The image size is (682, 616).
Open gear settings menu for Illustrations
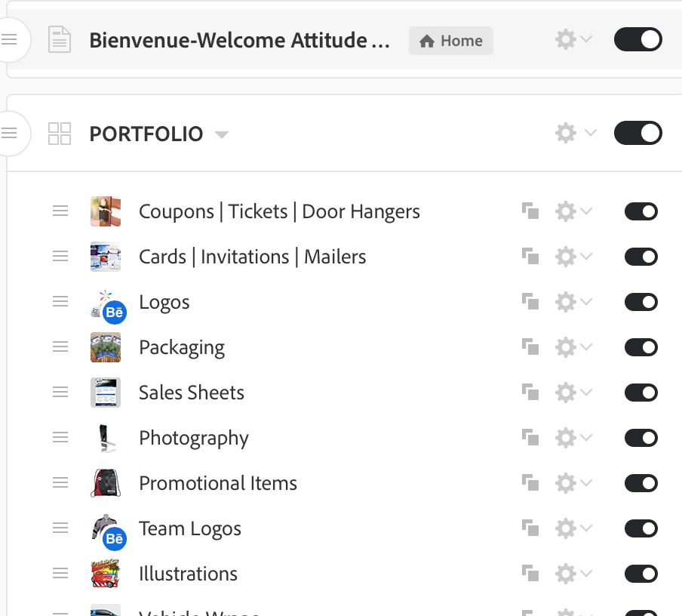(573, 574)
